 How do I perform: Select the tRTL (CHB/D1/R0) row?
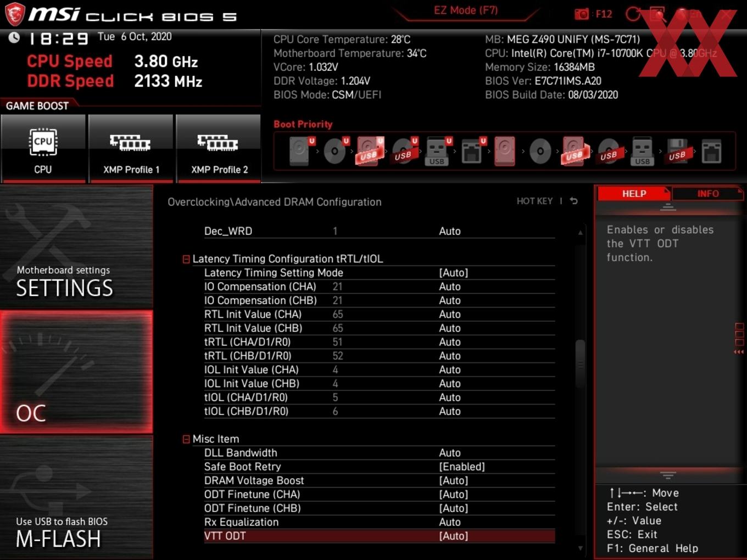[379, 356]
